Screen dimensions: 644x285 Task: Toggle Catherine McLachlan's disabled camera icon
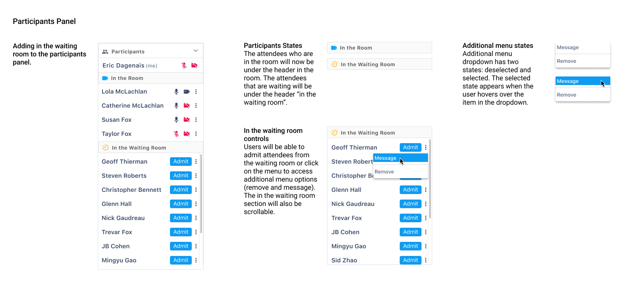pos(187,106)
